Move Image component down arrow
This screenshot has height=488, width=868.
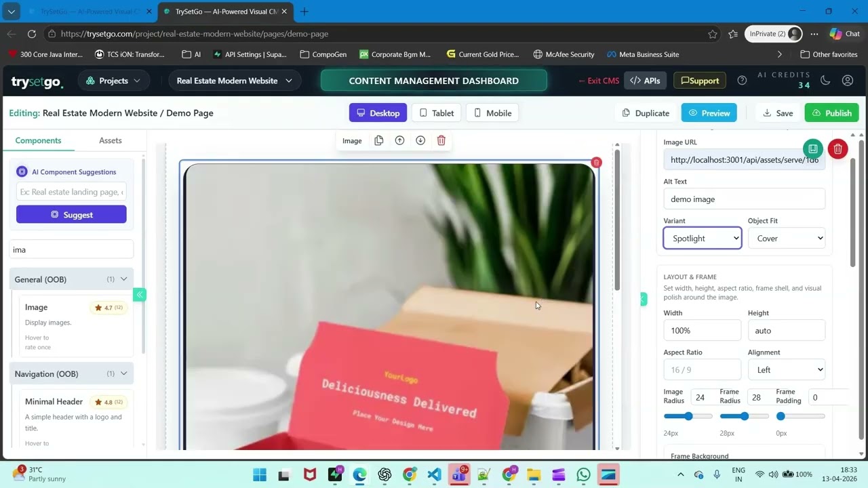(x=420, y=140)
